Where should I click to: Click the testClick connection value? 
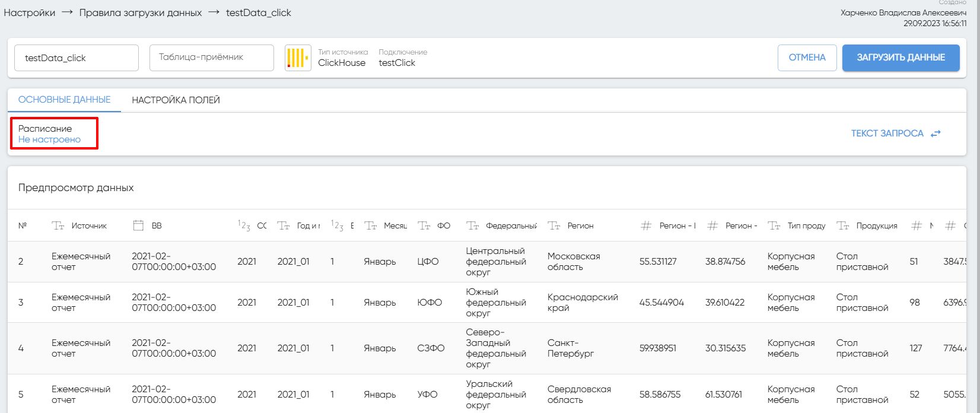coord(397,63)
